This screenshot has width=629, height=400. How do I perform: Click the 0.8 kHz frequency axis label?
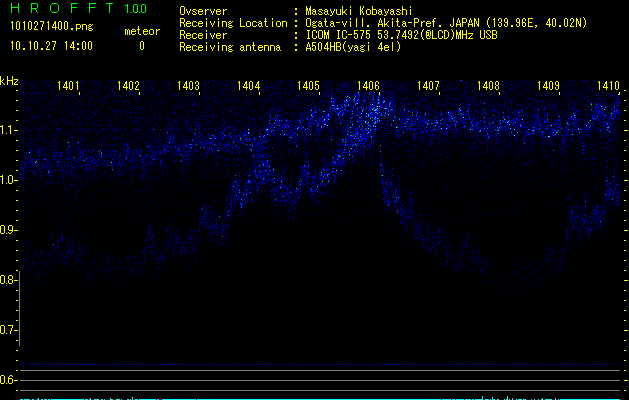(x=7, y=280)
